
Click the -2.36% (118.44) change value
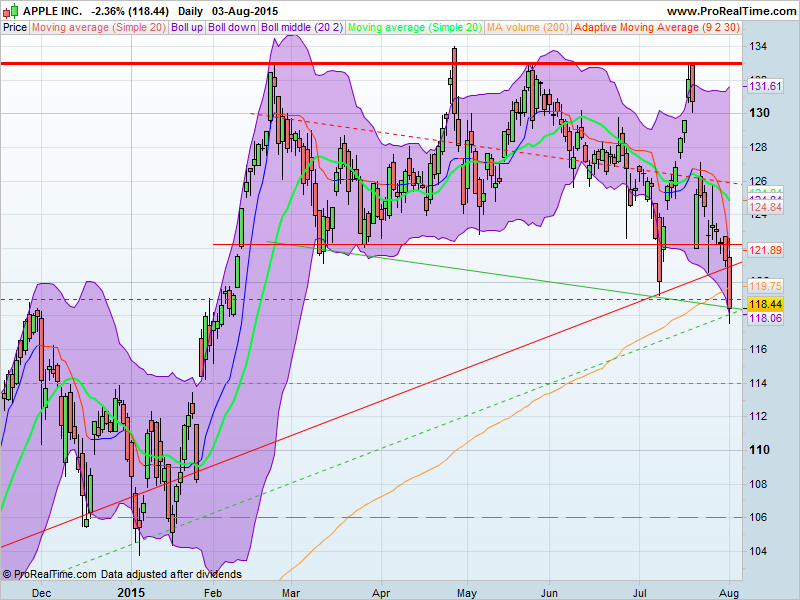point(130,11)
